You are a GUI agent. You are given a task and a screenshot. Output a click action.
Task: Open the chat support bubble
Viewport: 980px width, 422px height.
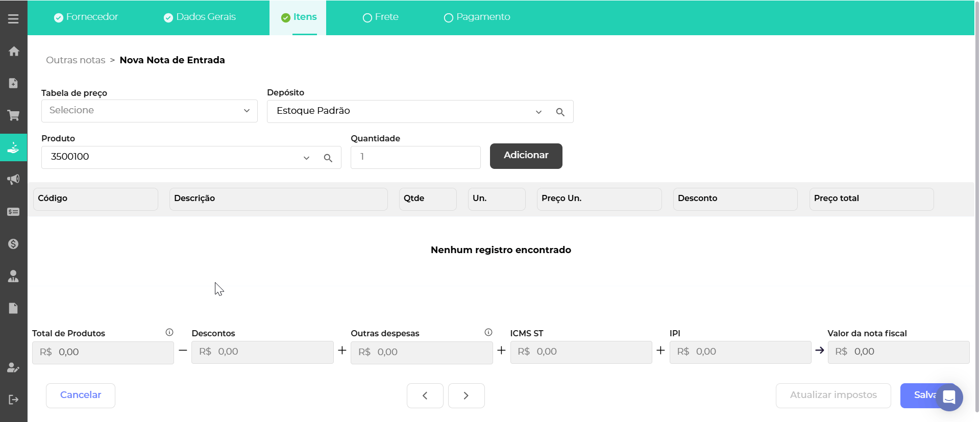[x=949, y=396]
